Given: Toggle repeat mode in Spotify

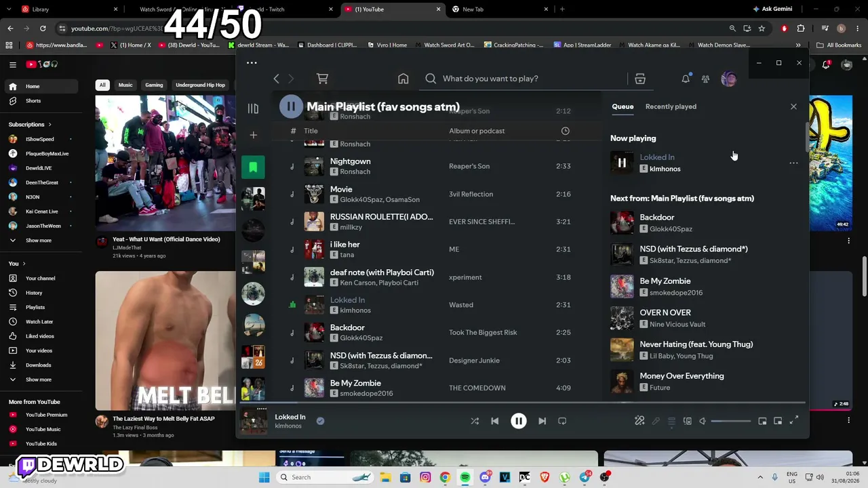Looking at the screenshot, I should pos(562,421).
